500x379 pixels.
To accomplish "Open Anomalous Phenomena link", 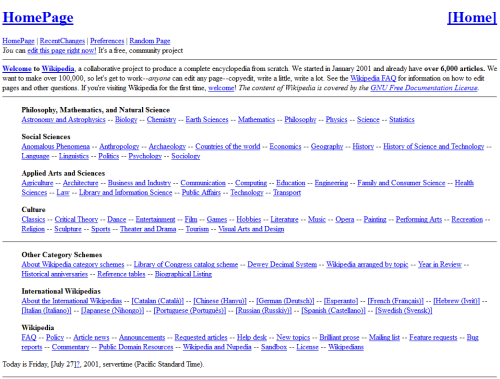I will click(56, 146).
